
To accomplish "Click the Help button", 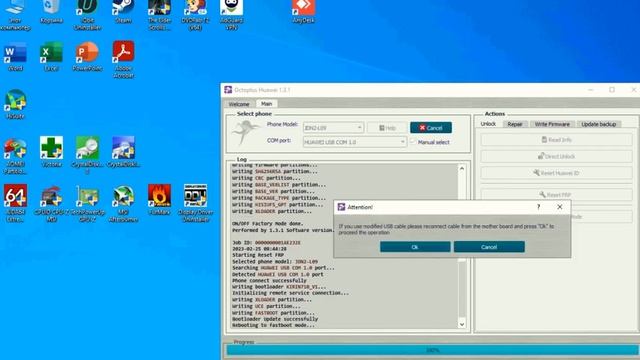I will (387, 128).
